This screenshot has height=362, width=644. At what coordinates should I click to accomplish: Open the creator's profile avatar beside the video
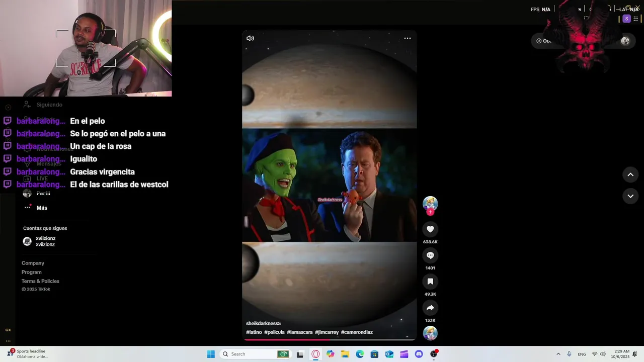[x=430, y=203]
